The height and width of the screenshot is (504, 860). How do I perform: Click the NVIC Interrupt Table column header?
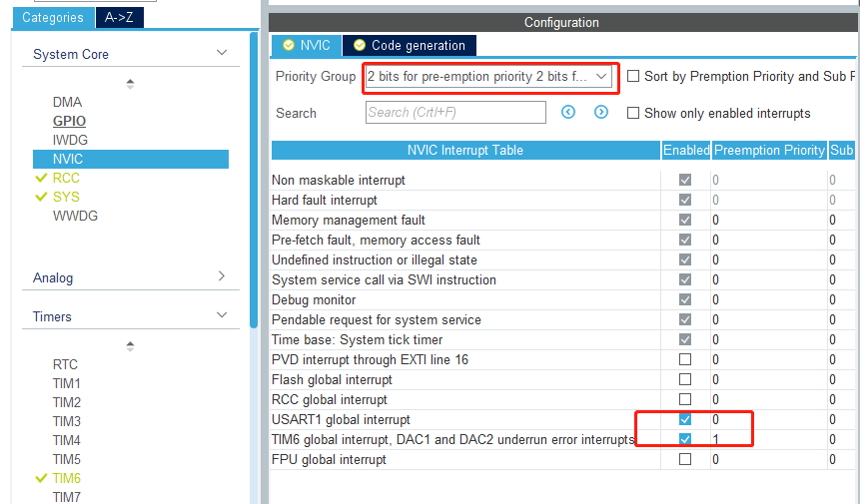pyautogui.click(x=465, y=150)
